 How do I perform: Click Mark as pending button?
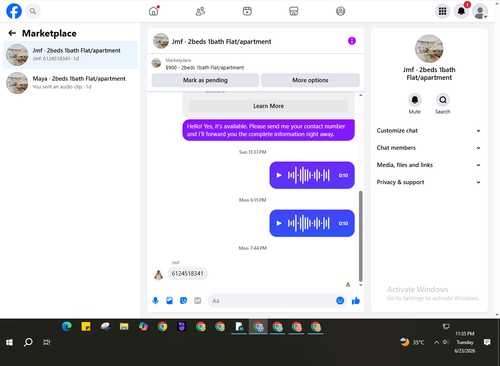click(x=205, y=80)
